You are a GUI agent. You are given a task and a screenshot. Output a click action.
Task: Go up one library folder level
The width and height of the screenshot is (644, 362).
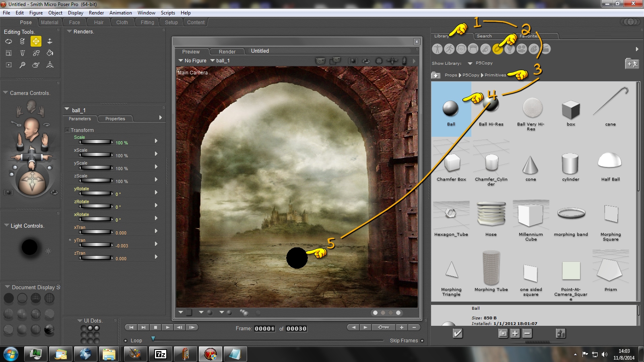[436, 75]
